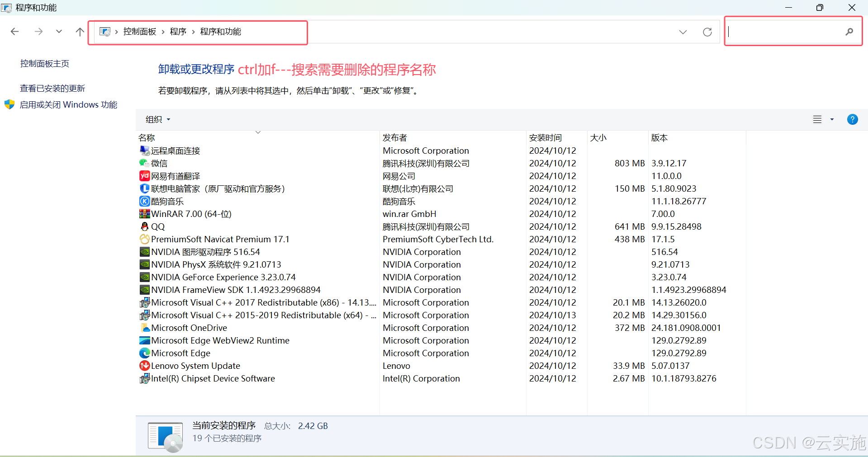This screenshot has height=457, width=868.
Task: Click publisher 网易公司 cell
Action: (399, 176)
